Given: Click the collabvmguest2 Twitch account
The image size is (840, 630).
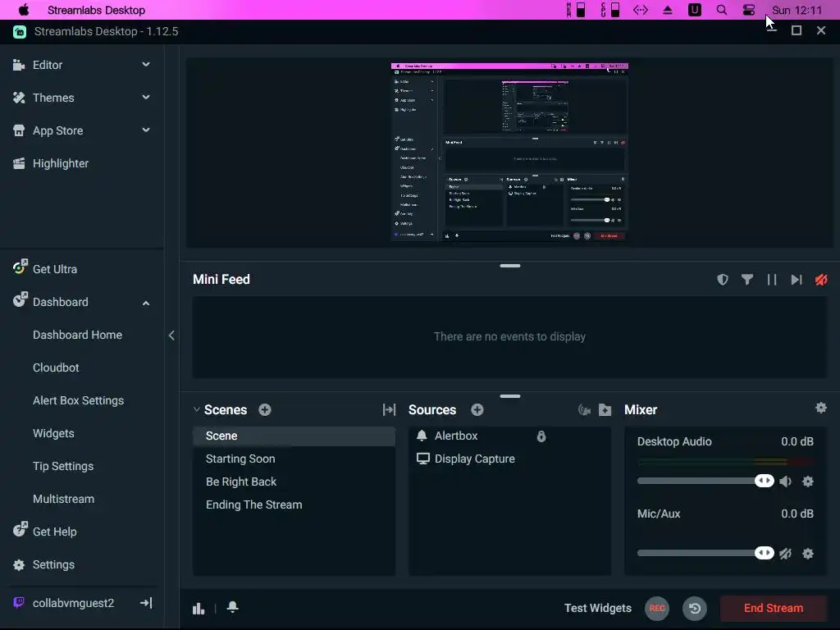Looking at the screenshot, I should click(x=73, y=603).
